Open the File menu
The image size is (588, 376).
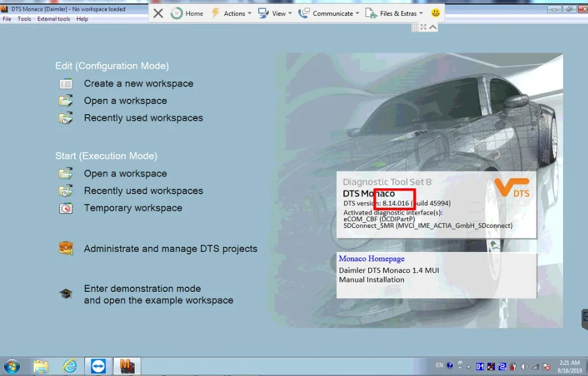tap(6, 19)
